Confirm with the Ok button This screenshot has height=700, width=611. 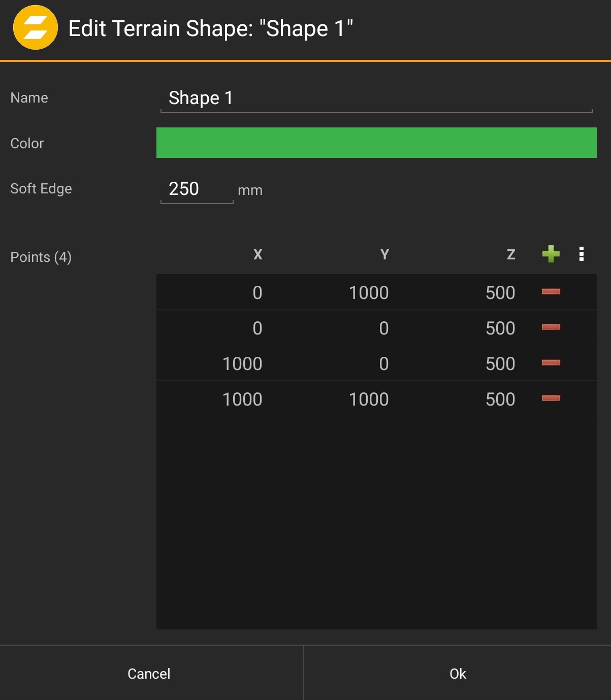coord(457,674)
